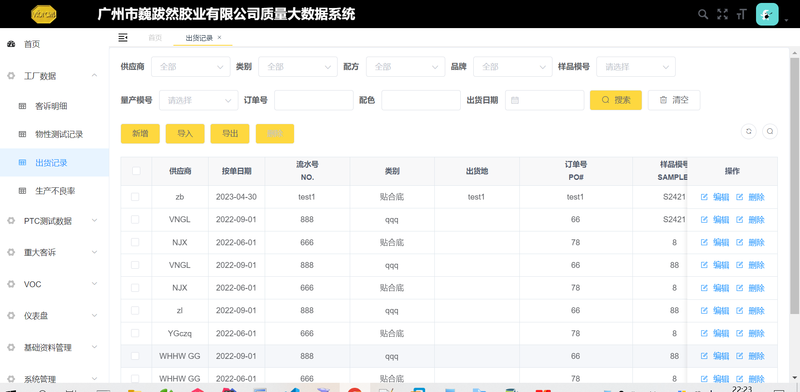The image size is (800, 392).
Task: Click the calendar icon in 出货日期 field
Action: pyautogui.click(x=515, y=100)
